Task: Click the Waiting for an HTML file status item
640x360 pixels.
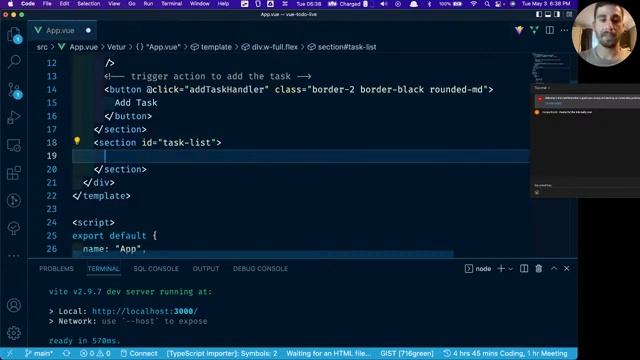Action: [x=329, y=353]
